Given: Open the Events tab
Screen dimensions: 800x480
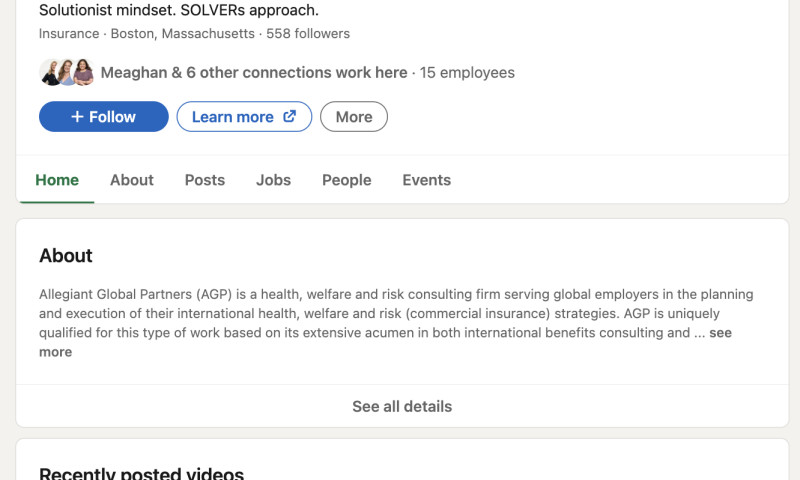Looking at the screenshot, I should coord(426,180).
